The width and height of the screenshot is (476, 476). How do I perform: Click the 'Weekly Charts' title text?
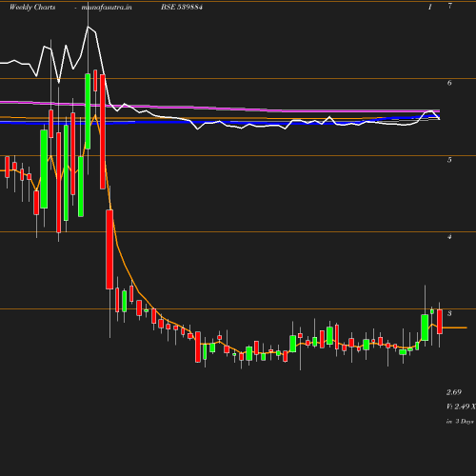point(32,7)
